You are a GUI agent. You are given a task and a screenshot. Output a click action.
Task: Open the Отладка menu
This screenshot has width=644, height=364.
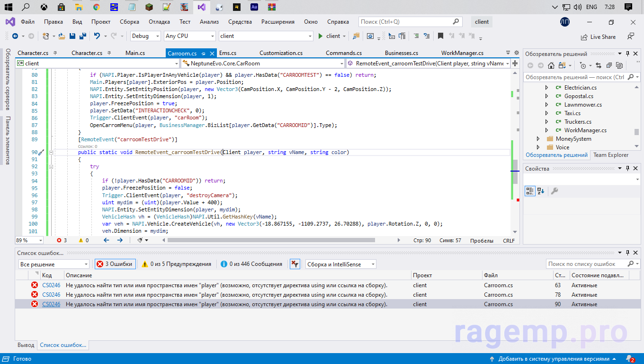(159, 22)
